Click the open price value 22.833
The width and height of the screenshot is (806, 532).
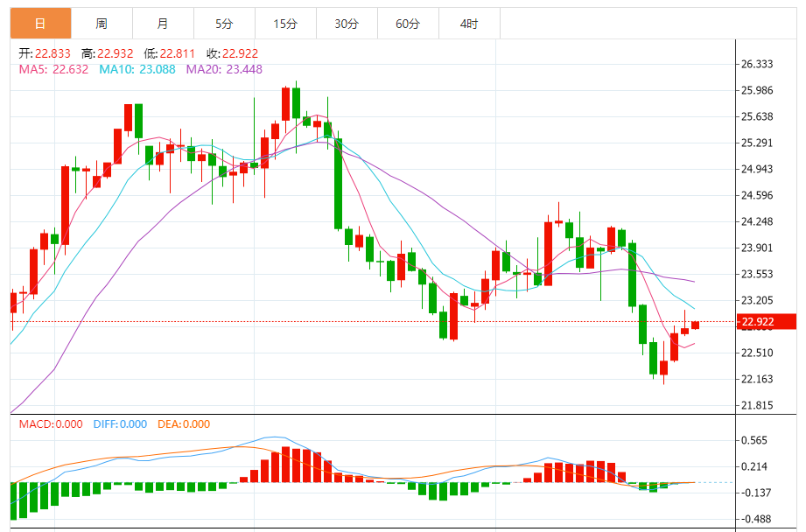[53, 53]
